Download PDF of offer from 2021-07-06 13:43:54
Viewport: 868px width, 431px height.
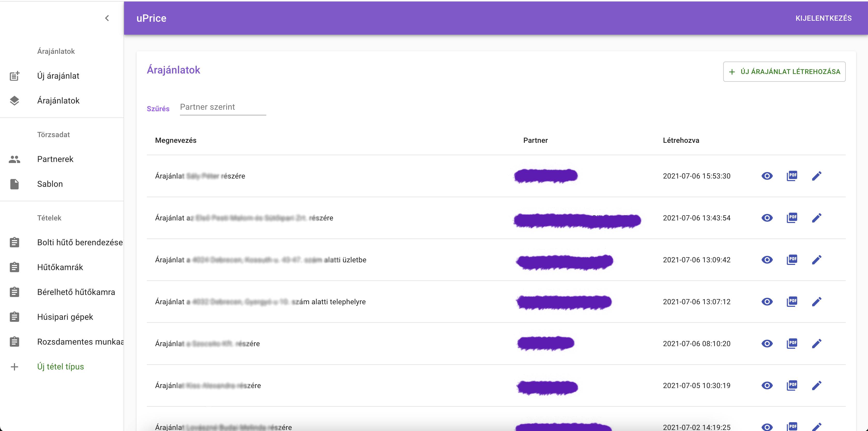tap(792, 218)
